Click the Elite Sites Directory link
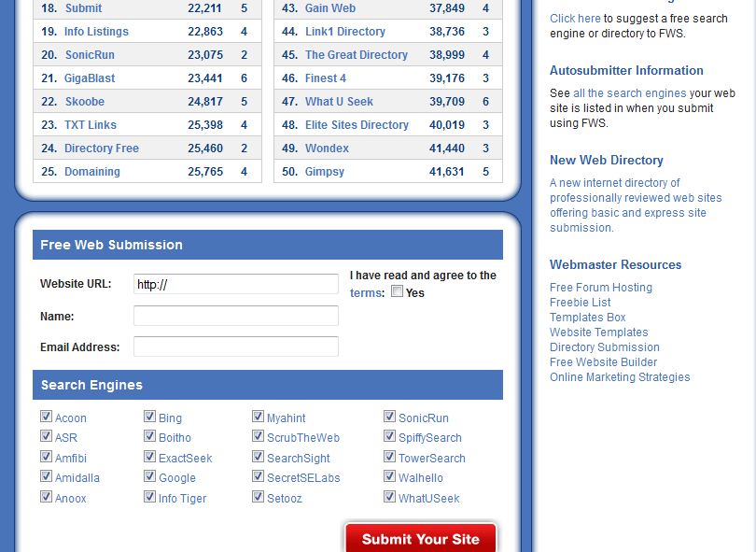Image resolution: width=756 pixels, height=552 pixels. tap(357, 125)
